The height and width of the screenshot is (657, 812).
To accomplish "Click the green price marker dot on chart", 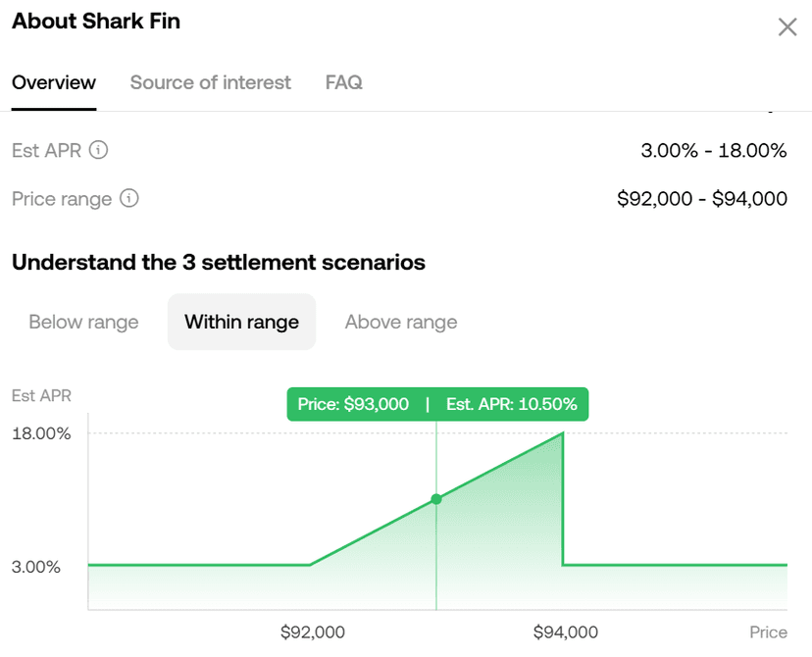I will (x=435, y=499).
